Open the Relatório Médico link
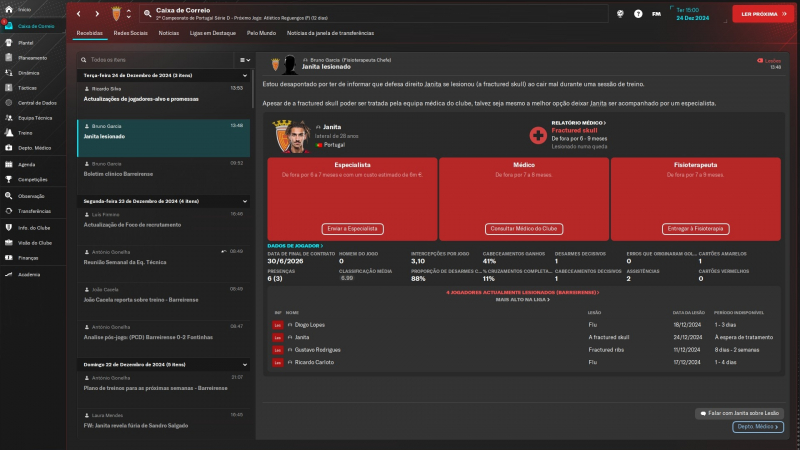Viewport: 800px width, 450px height. click(579, 122)
